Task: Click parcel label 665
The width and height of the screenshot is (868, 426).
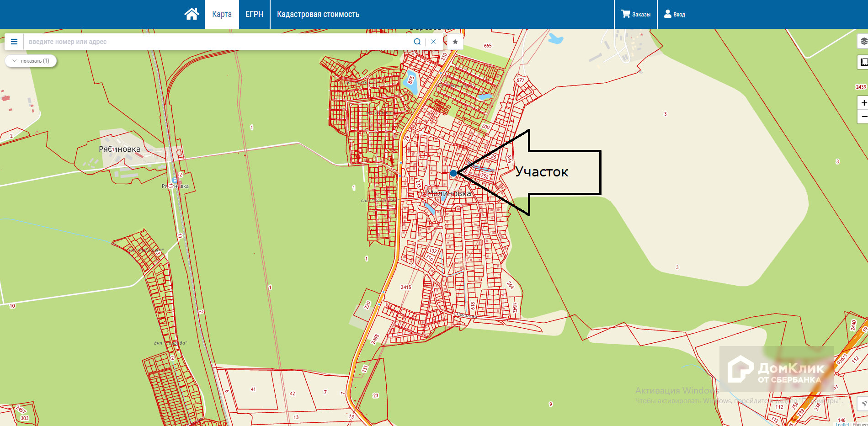Action: point(488,46)
